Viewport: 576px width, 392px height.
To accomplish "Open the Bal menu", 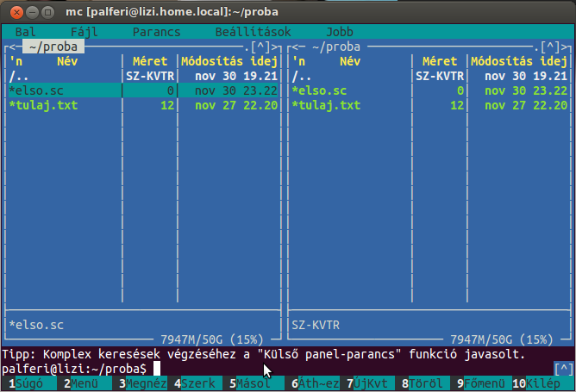I will pyautogui.click(x=25, y=32).
